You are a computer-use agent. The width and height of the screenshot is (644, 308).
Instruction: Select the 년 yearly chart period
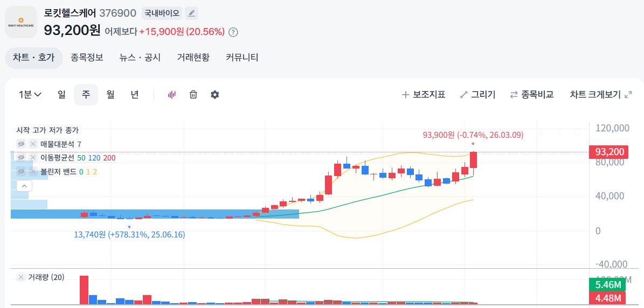pos(135,95)
